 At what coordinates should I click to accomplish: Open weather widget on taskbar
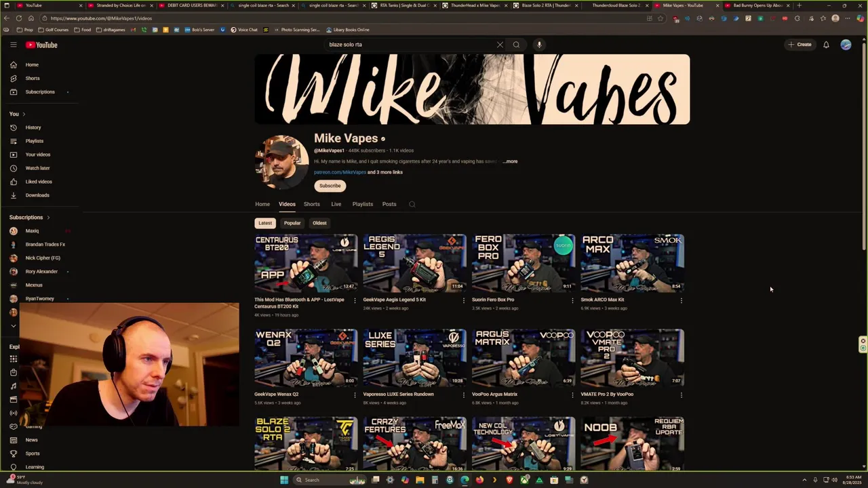click(x=25, y=480)
